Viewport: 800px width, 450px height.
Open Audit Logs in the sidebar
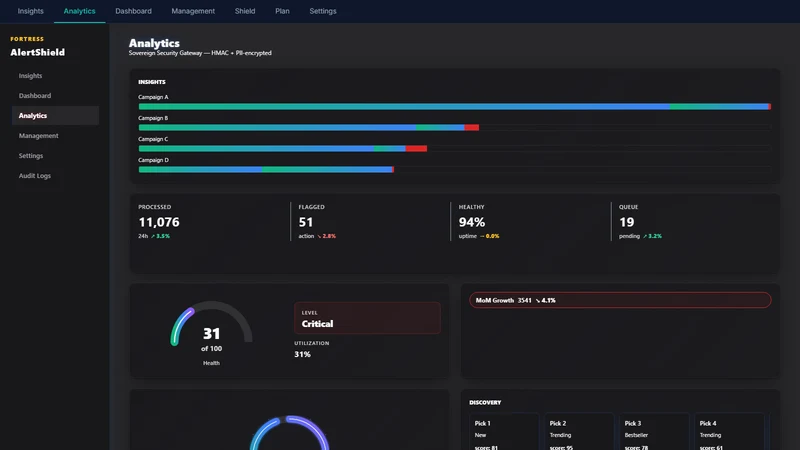coord(55,176)
